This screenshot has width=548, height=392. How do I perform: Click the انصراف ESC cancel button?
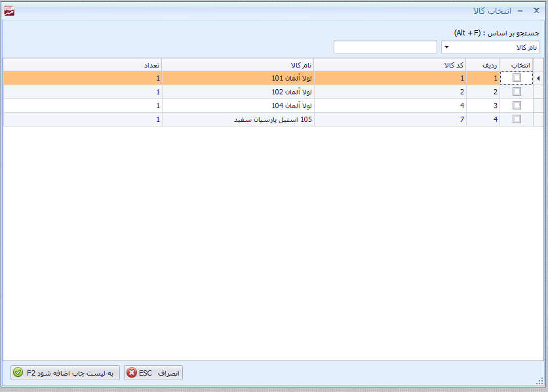click(153, 373)
